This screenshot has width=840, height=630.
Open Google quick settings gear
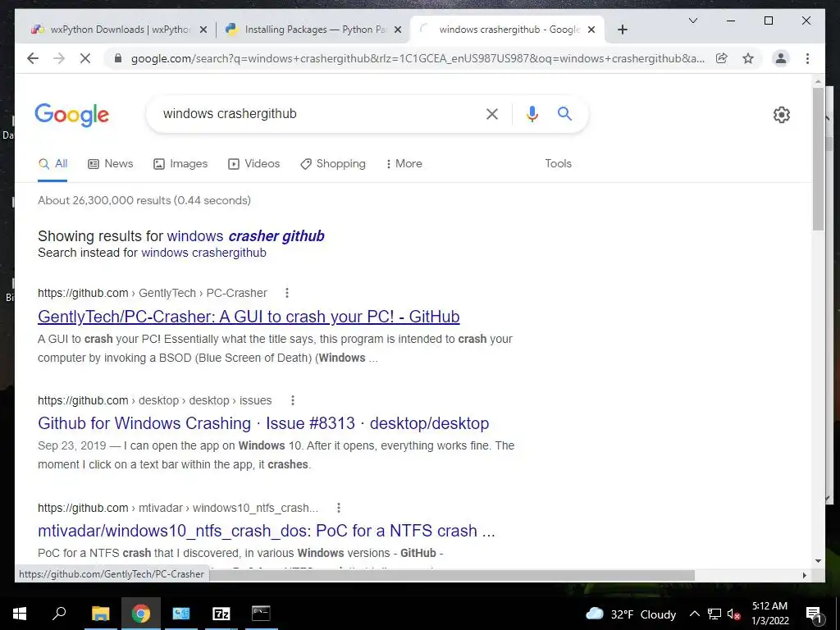781,115
